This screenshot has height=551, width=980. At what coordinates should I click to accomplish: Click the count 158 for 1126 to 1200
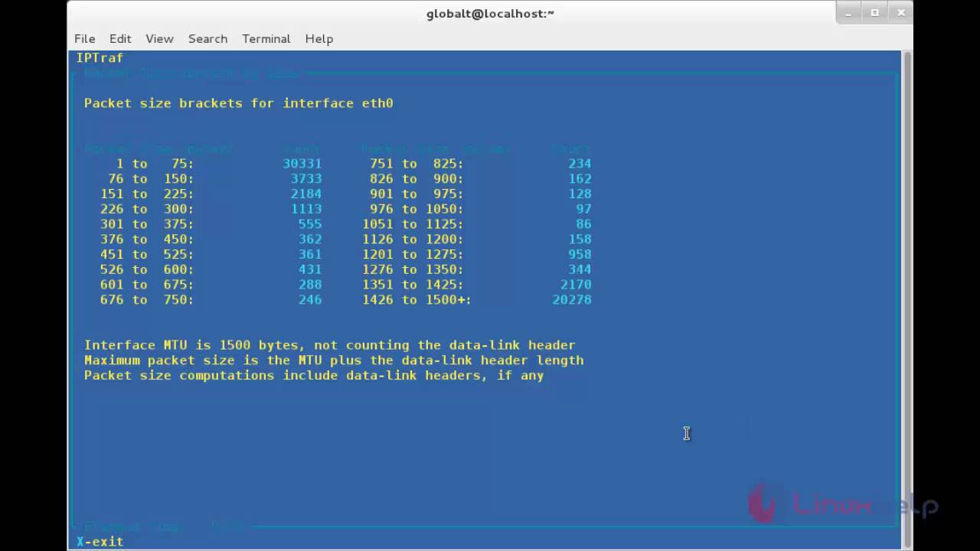click(580, 239)
